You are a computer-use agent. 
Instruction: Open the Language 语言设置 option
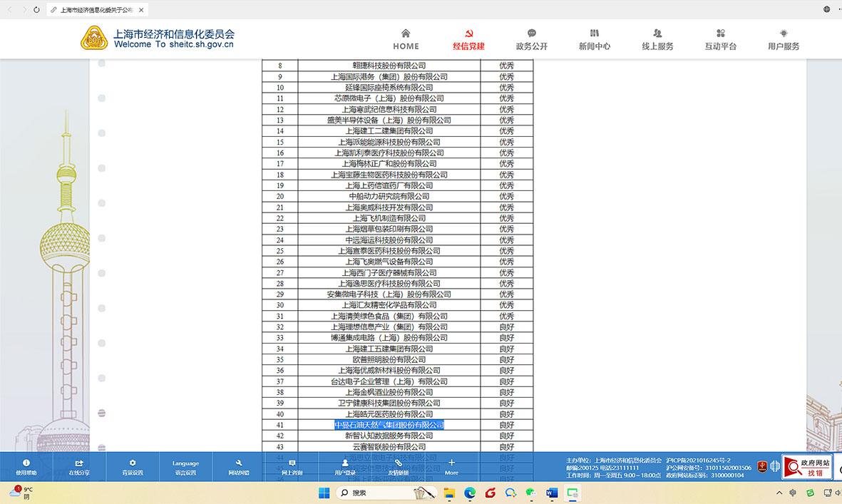pyautogui.click(x=185, y=467)
